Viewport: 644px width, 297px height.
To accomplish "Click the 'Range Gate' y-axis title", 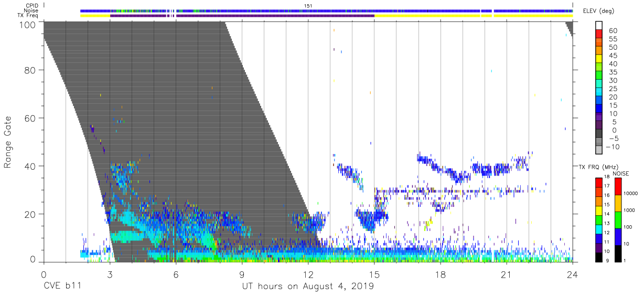I will [8, 142].
